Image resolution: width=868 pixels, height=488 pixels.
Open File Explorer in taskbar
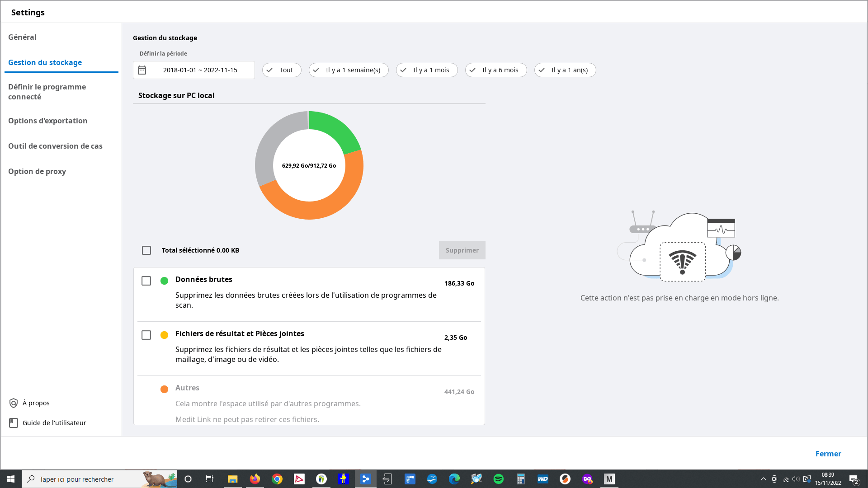(233, 479)
